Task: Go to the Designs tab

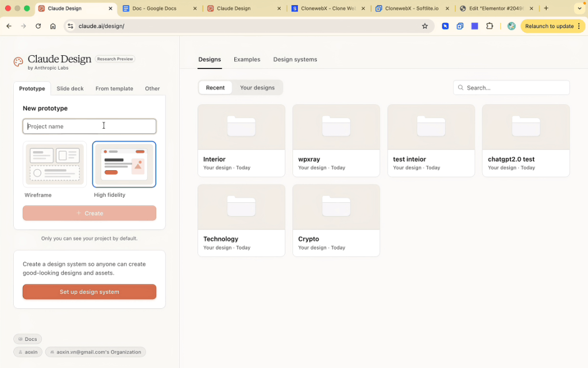Action: click(x=210, y=59)
